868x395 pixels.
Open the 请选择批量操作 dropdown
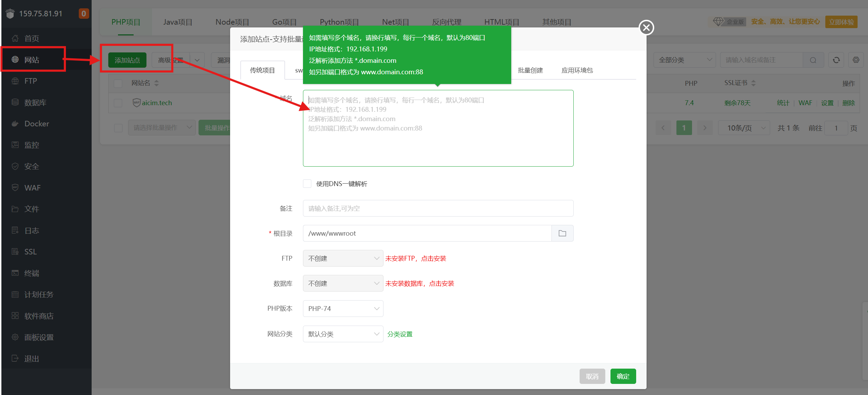[x=162, y=128]
